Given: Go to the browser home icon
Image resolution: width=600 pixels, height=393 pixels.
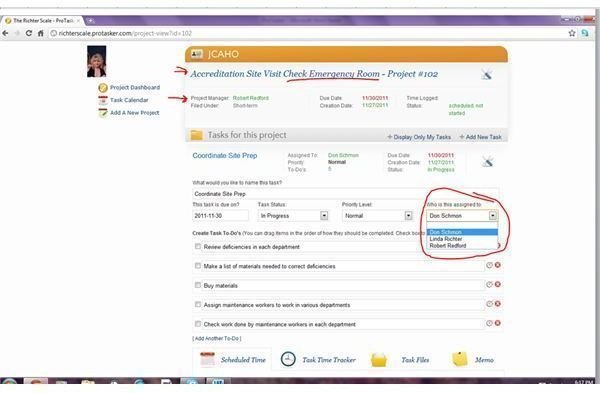Looking at the screenshot, I should pyautogui.click(x=41, y=33).
